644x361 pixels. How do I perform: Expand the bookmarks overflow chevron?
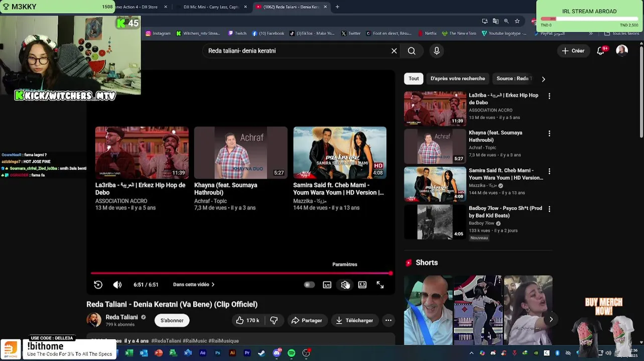pos(591,34)
